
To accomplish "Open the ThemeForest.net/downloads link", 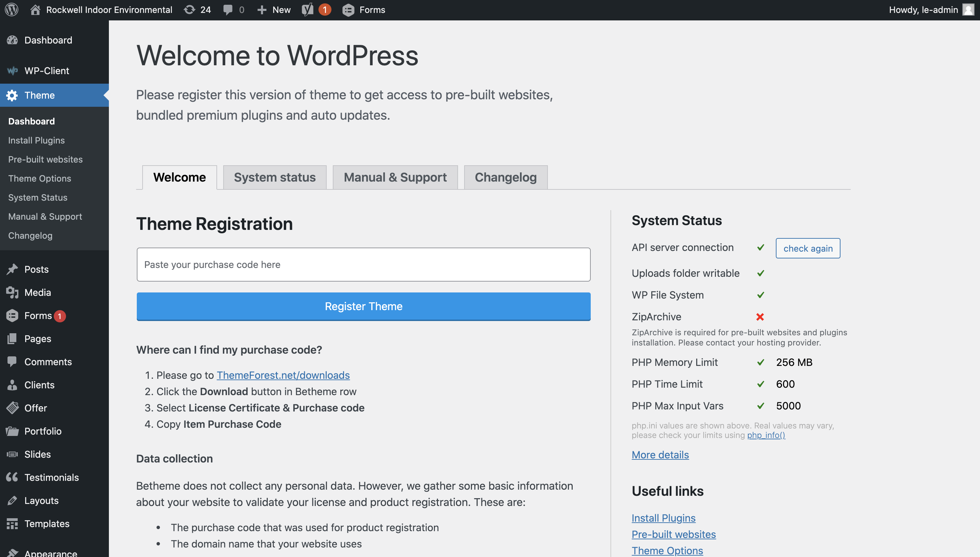I will click(283, 375).
